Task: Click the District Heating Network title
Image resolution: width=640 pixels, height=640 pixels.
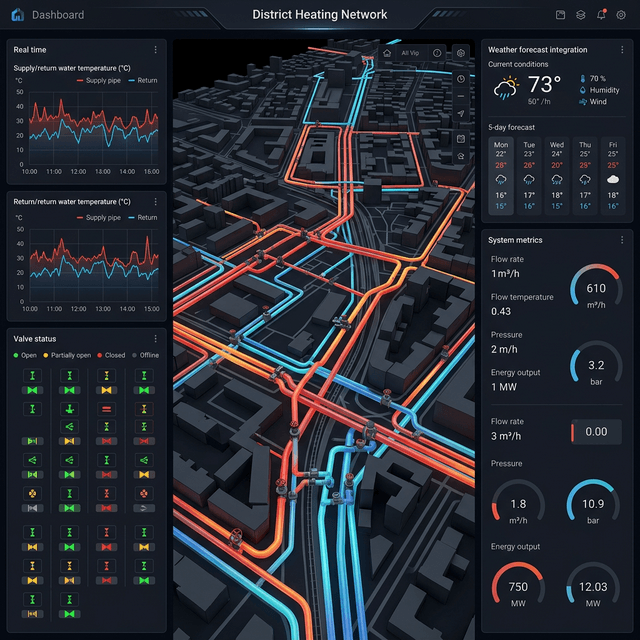Action: tap(320, 15)
